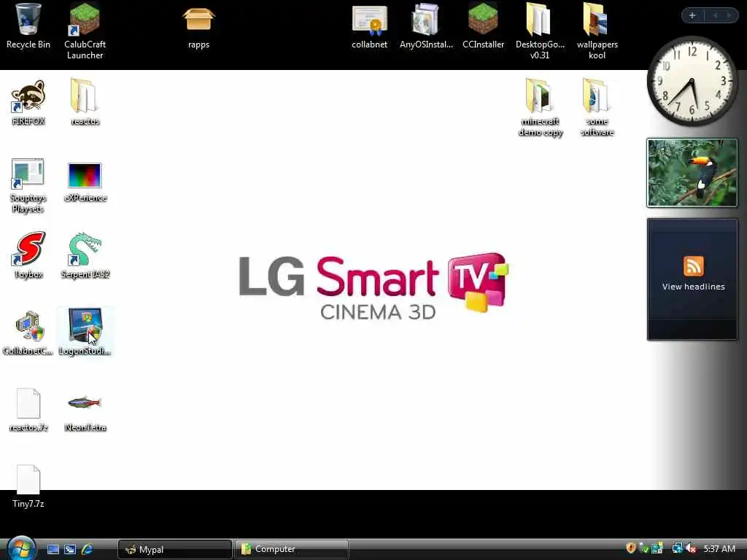The image size is (747, 560).
Task: Click the sidebar add gadgets plus button
Action: 692,16
